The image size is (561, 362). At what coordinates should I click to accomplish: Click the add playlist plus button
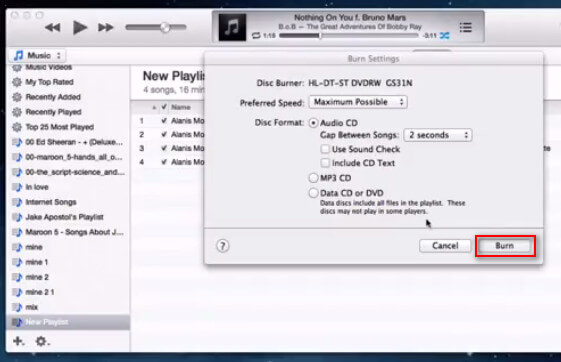[18, 341]
